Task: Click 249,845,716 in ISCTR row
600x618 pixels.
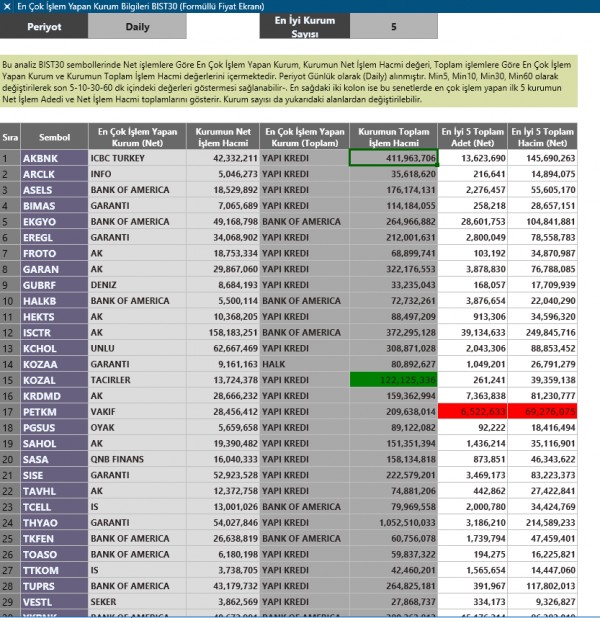Action: [x=542, y=332]
